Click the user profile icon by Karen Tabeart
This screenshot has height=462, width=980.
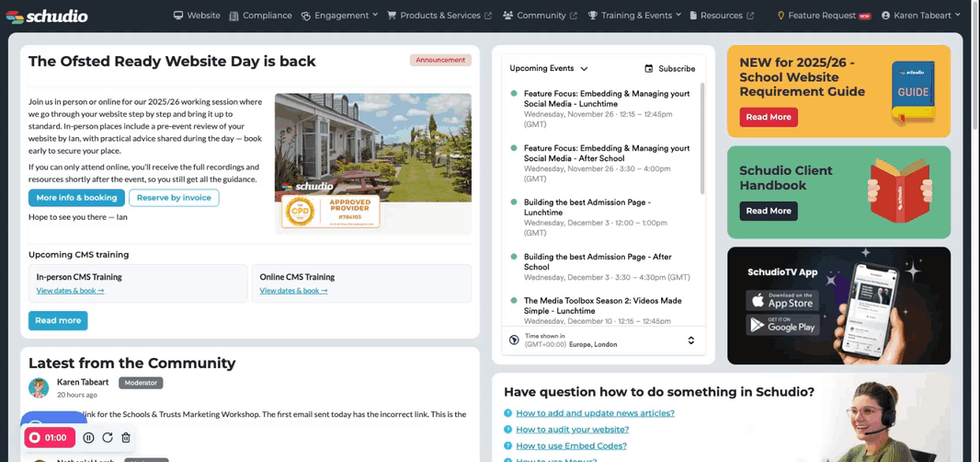(x=885, y=16)
